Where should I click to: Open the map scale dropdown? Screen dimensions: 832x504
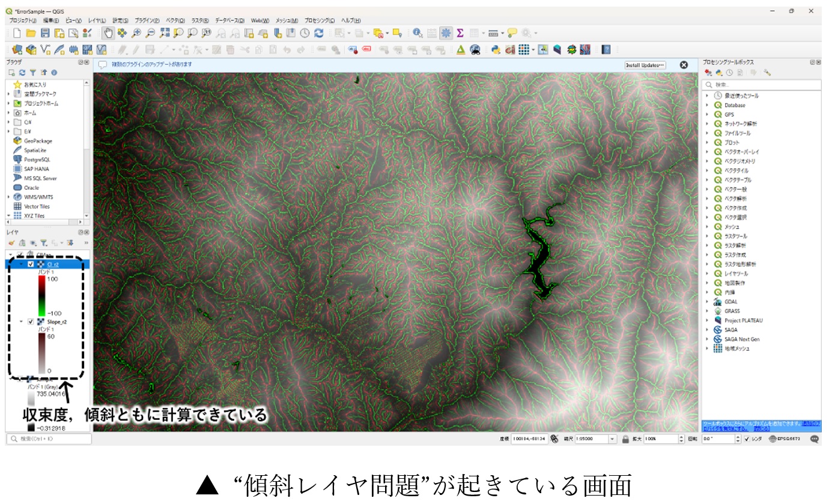(x=613, y=439)
